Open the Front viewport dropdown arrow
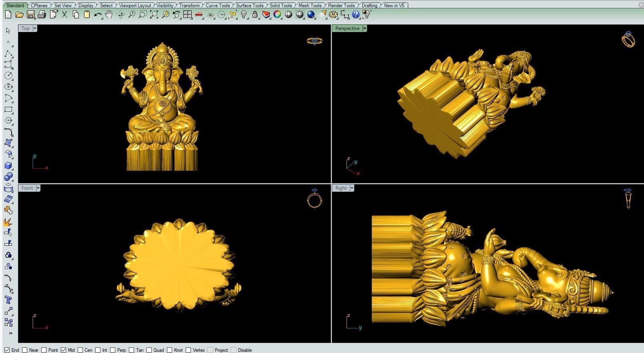 (38, 188)
